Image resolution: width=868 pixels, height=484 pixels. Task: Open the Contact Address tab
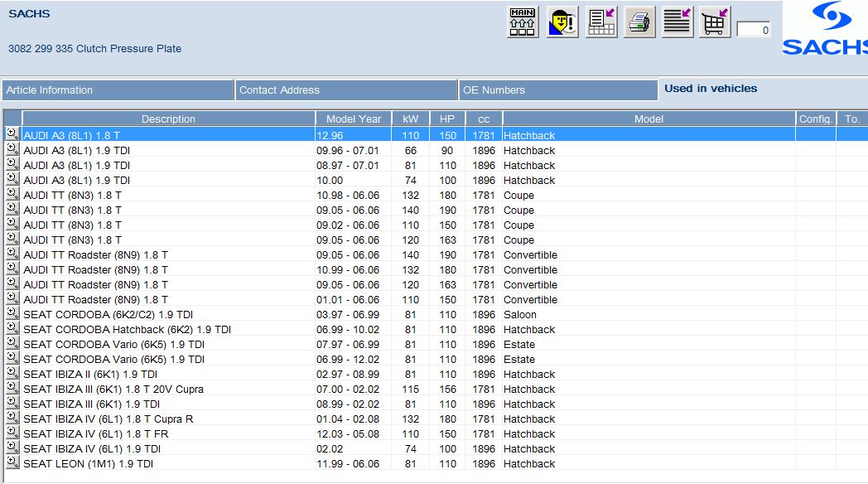(x=346, y=90)
